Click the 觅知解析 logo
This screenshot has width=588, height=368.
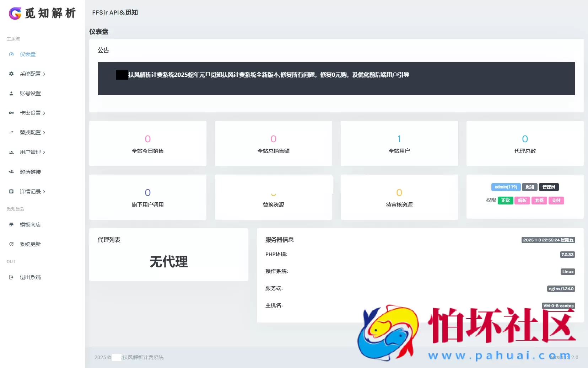42,14
